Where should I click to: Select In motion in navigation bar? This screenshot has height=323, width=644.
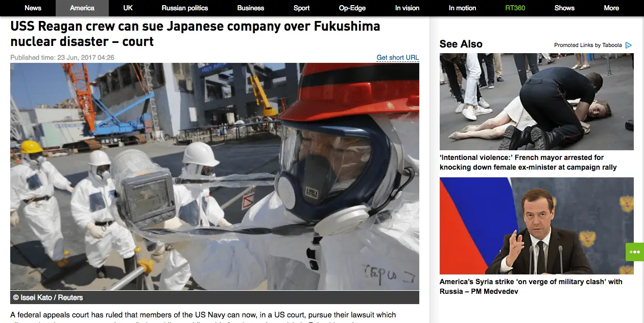[463, 8]
